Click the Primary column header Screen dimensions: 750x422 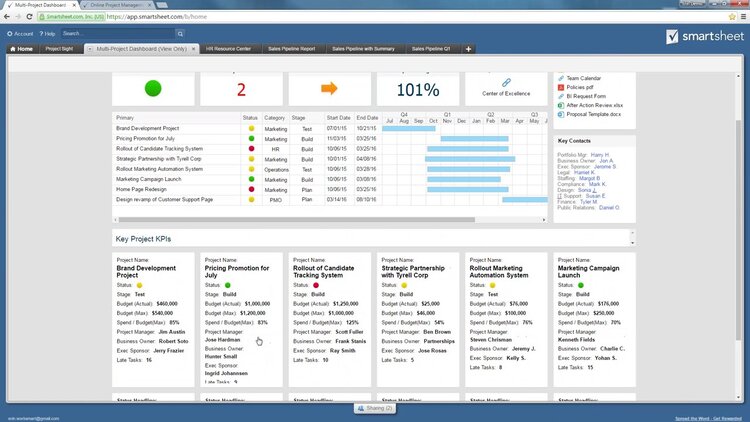(125, 118)
